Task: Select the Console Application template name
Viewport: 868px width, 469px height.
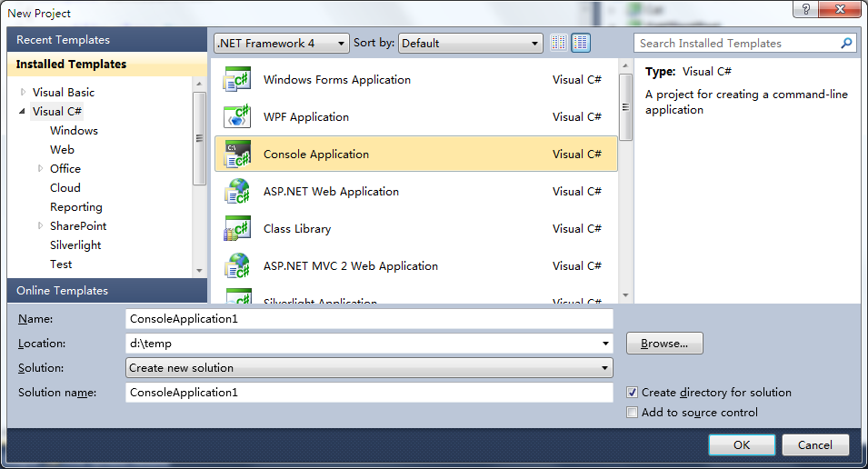Action: pos(316,154)
